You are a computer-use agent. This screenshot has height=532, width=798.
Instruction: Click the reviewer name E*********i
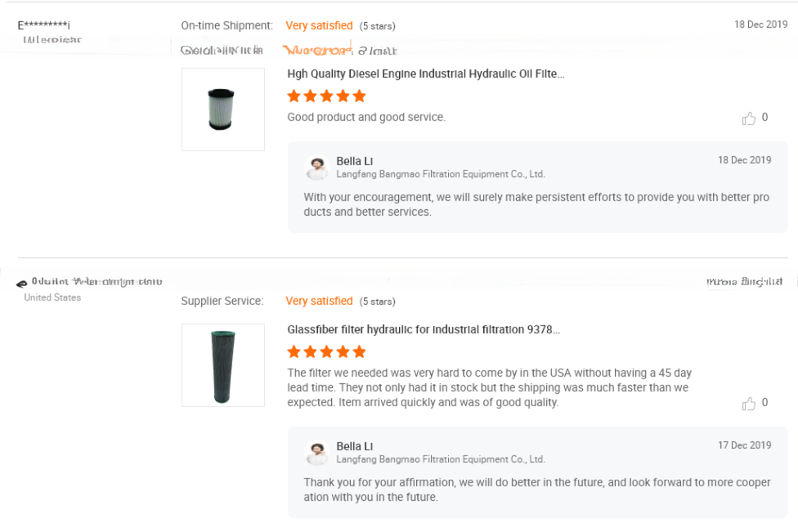click(44, 25)
